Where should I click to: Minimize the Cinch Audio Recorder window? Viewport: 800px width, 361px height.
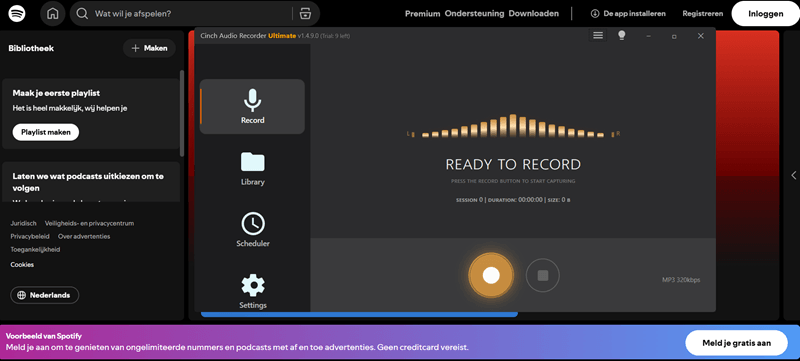click(649, 36)
